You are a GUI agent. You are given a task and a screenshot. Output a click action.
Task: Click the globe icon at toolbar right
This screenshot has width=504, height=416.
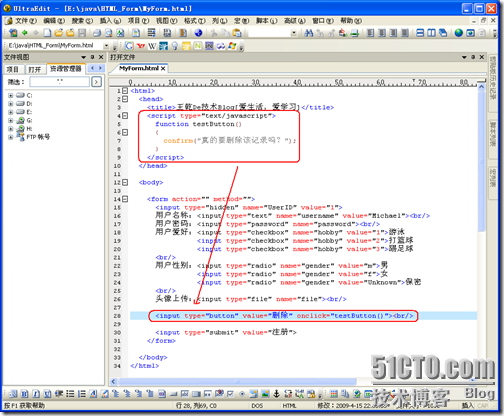tap(459, 33)
